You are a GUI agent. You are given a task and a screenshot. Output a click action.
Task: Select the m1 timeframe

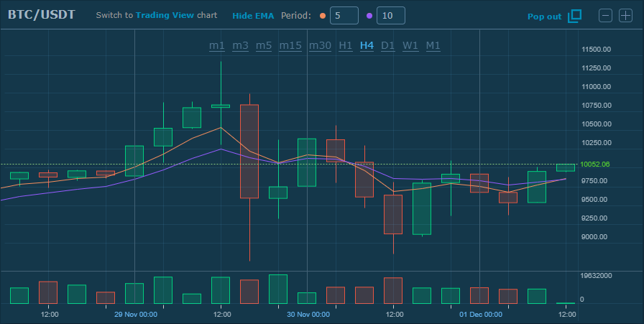tap(217, 45)
